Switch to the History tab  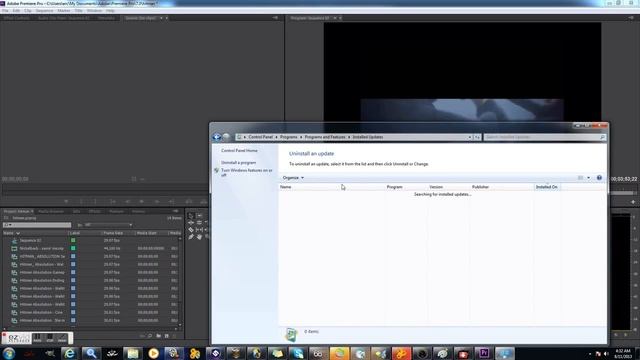point(138,211)
